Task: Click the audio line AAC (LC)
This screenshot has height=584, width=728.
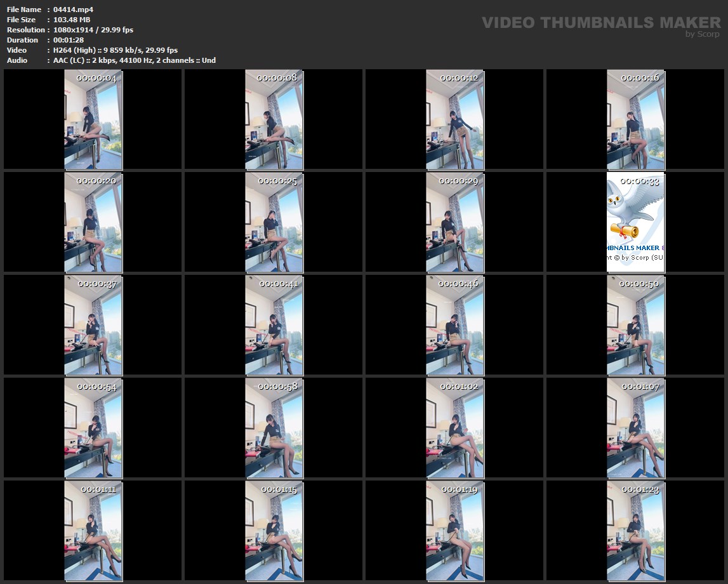Action: click(x=134, y=60)
